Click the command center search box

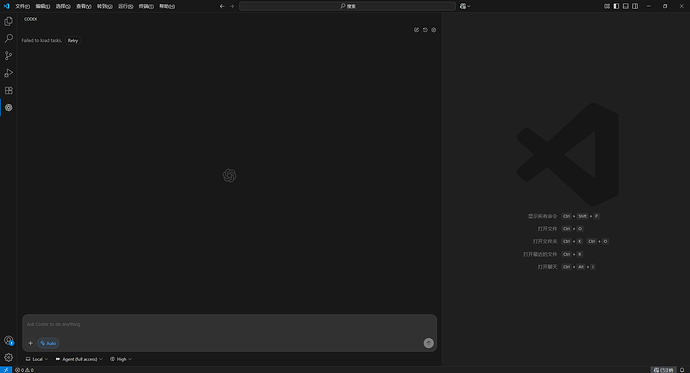pos(347,6)
